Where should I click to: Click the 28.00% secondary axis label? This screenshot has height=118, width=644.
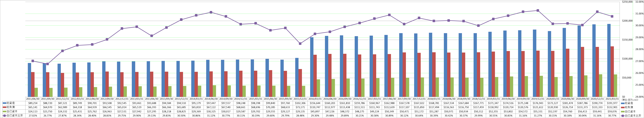639,49
